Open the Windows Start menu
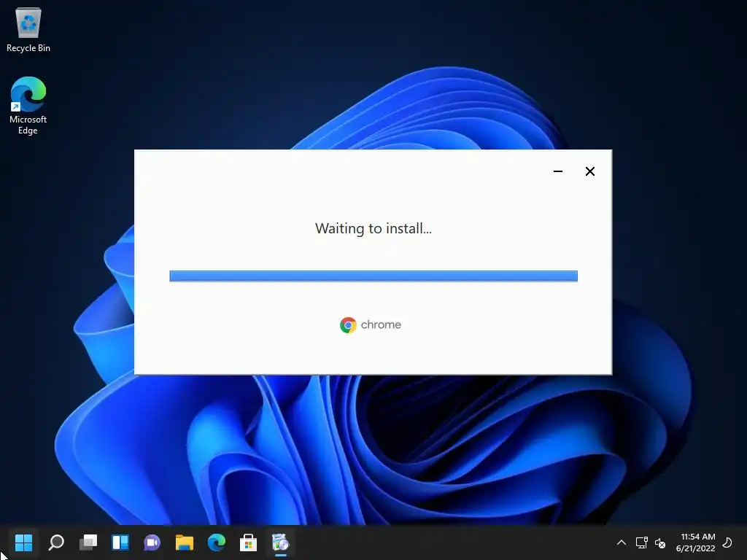This screenshot has width=747, height=560. 23,542
